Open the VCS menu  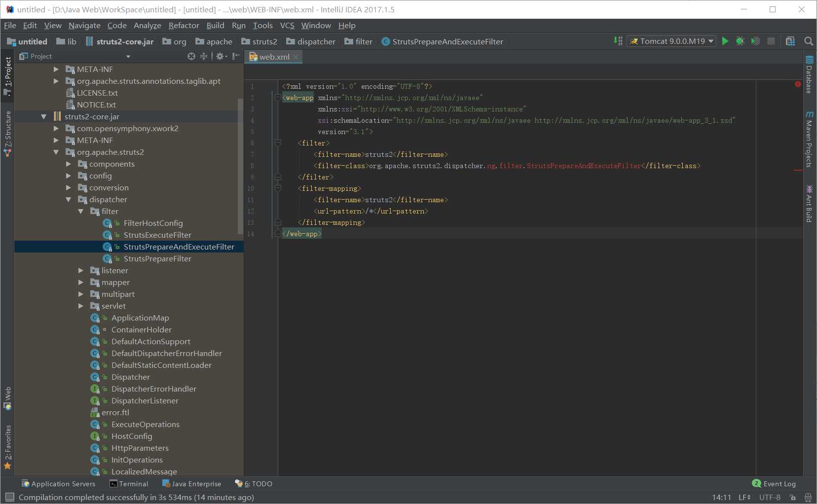tap(287, 25)
